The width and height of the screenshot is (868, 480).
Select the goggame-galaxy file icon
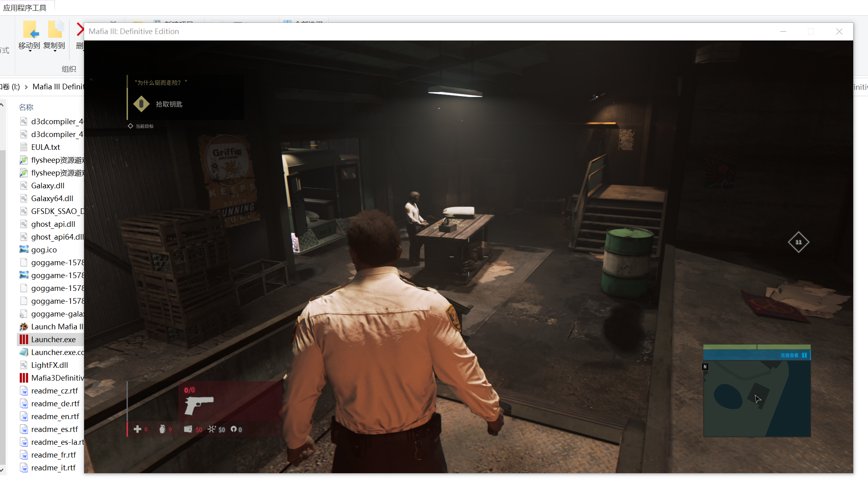[24, 314]
